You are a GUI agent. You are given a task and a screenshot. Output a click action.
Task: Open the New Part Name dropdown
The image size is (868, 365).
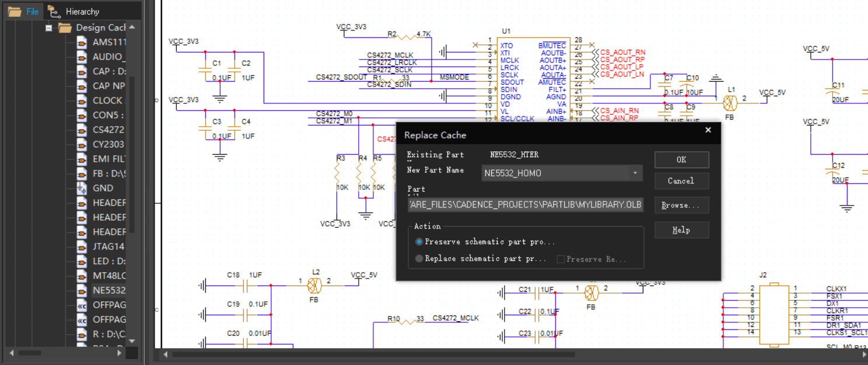click(x=635, y=173)
